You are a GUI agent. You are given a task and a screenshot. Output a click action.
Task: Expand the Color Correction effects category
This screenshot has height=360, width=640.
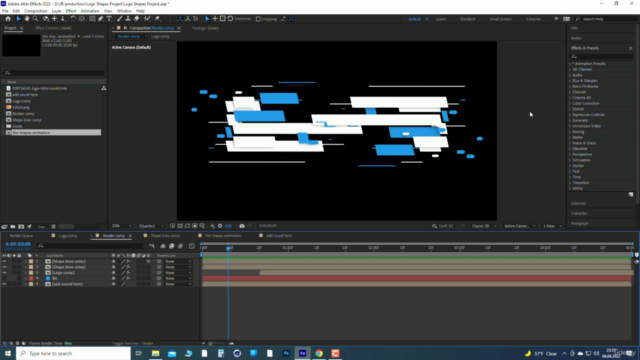pyautogui.click(x=570, y=103)
